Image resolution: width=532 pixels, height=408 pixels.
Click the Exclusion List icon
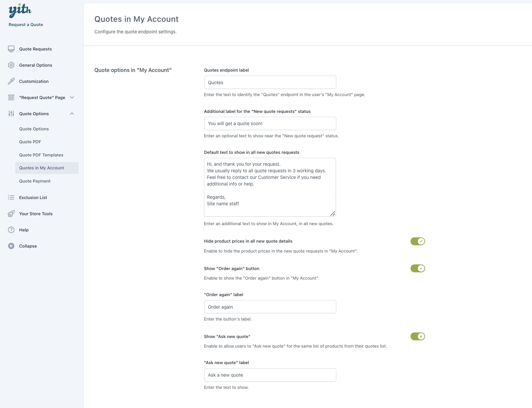click(11, 197)
